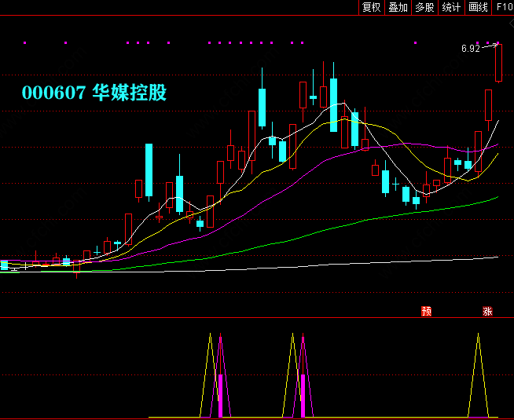This screenshot has height=420, width=514.
Task: Click the 6.92 high price label
Action: click(470, 49)
